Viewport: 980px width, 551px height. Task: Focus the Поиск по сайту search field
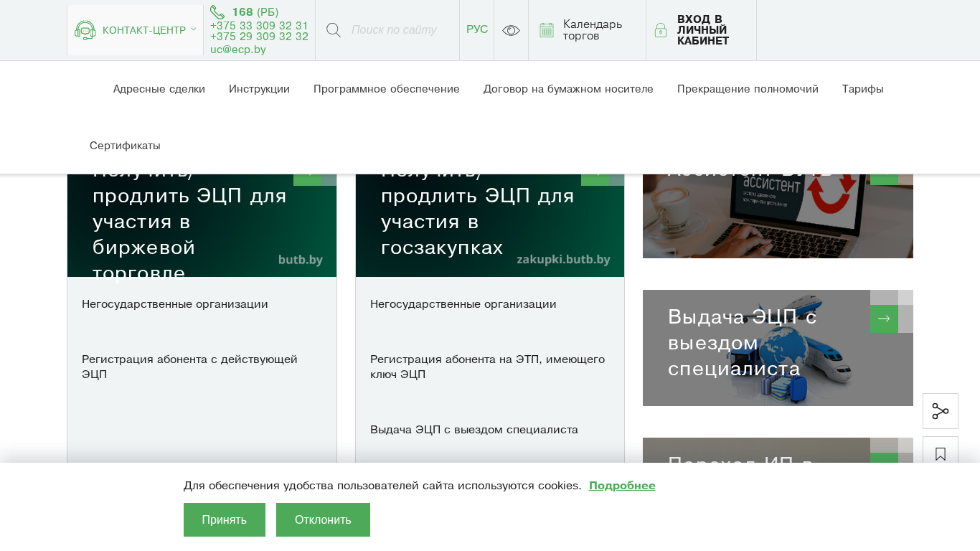(x=394, y=30)
